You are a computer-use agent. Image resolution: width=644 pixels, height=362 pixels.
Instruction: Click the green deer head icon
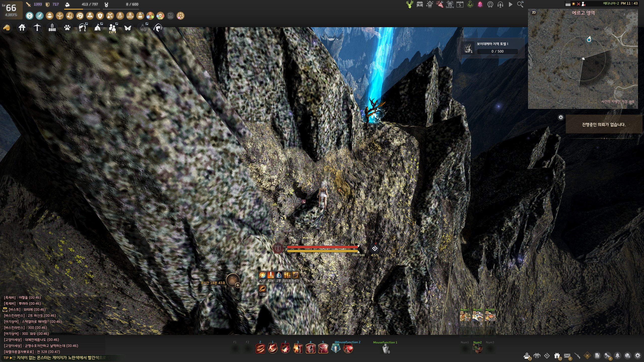(410, 4)
